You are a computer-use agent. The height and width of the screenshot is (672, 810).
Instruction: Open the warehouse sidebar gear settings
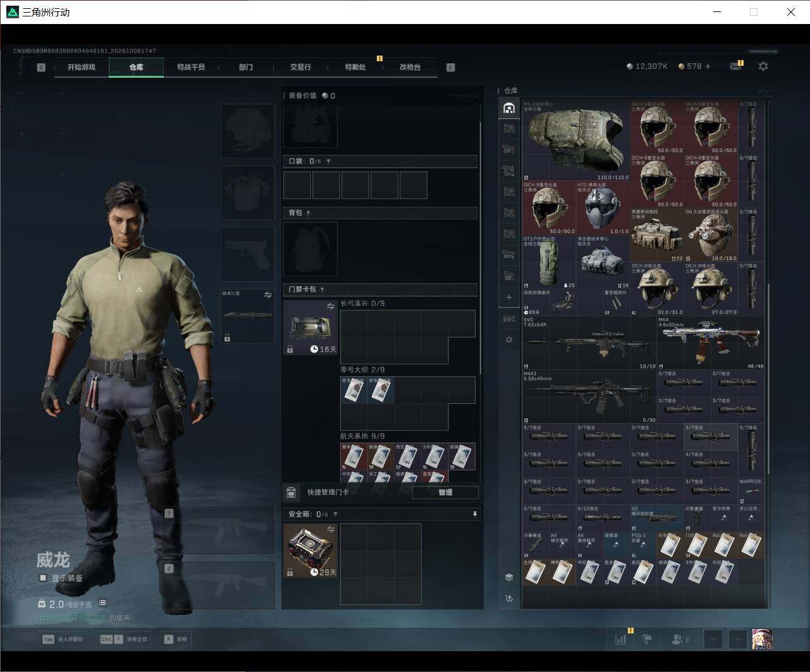[x=509, y=339]
